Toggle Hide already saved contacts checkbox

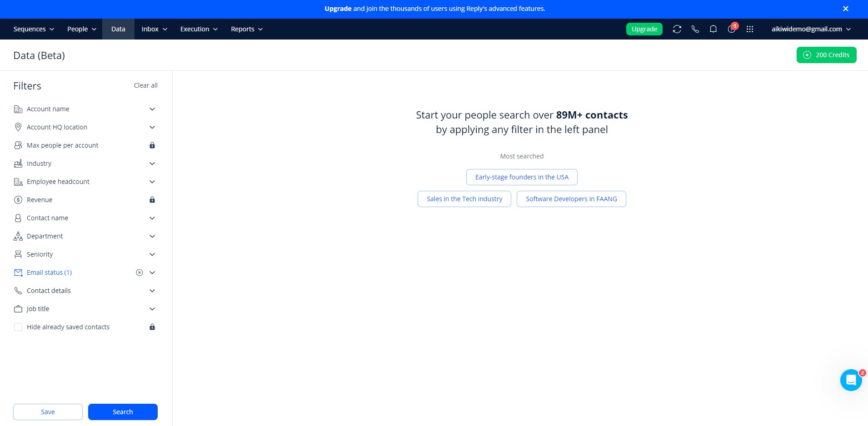pyautogui.click(x=18, y=327)
